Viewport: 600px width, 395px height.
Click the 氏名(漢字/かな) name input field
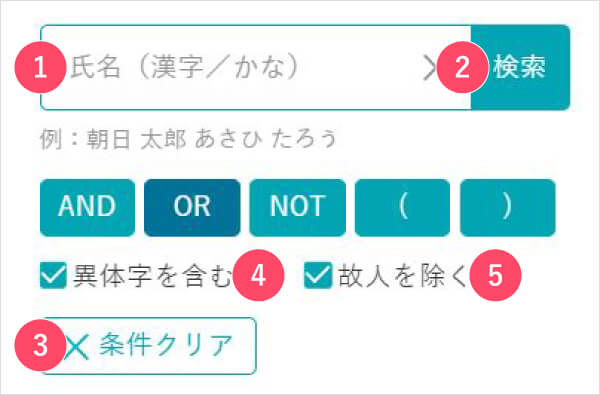pos(256,67)
